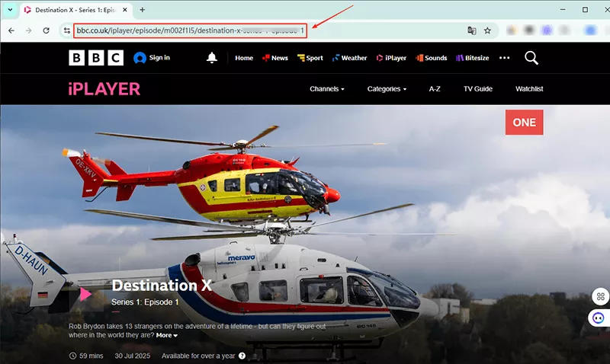Expand the Categories dropdown
This screenshot has height=364, width=610.
tap(387, 89)
